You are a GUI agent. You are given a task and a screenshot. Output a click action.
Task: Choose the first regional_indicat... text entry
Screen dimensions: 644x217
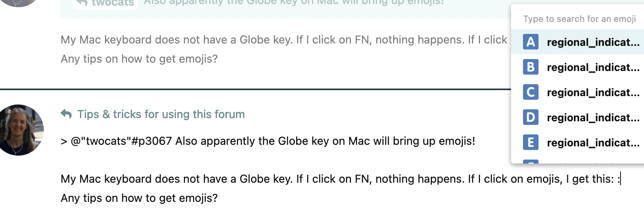[593, 42]
